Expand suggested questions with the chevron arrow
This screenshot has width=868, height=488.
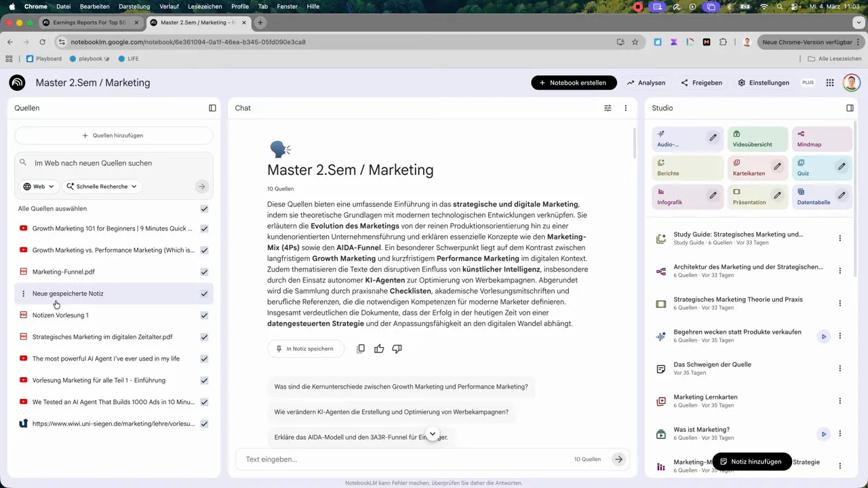pos(433,434)
